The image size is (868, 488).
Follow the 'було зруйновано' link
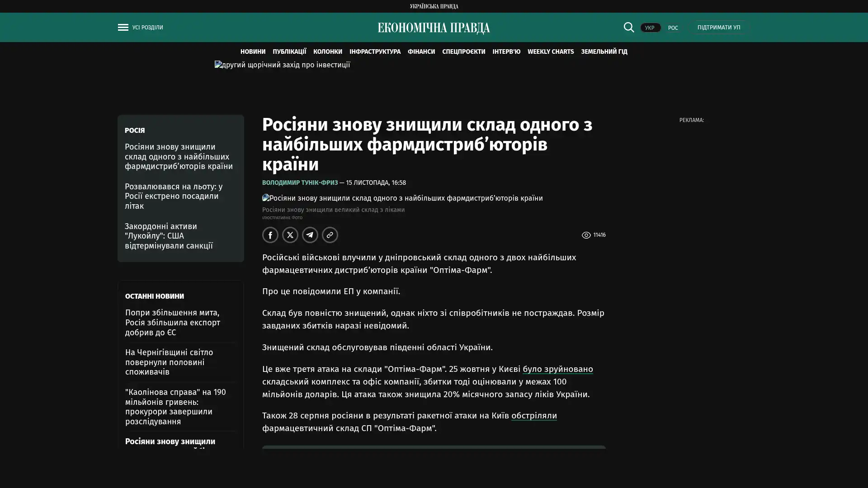557,369
